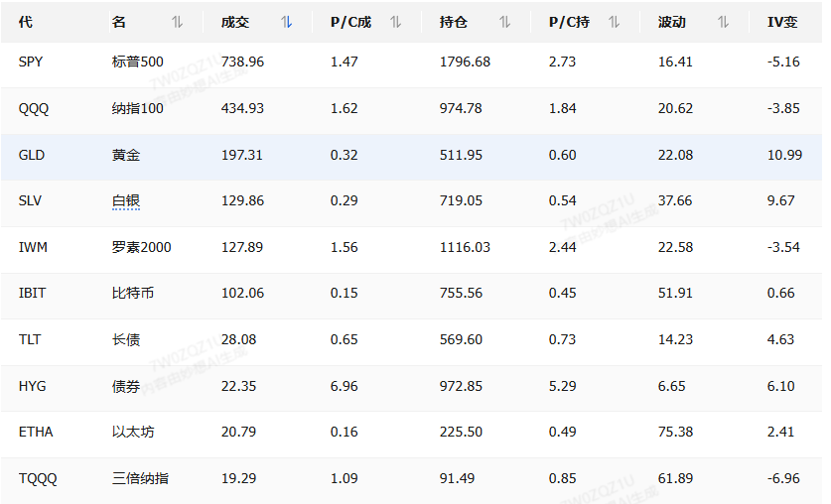The image size is (831, 504).
Task: Click the 长债 name in the TLT row
Action: 126,340
